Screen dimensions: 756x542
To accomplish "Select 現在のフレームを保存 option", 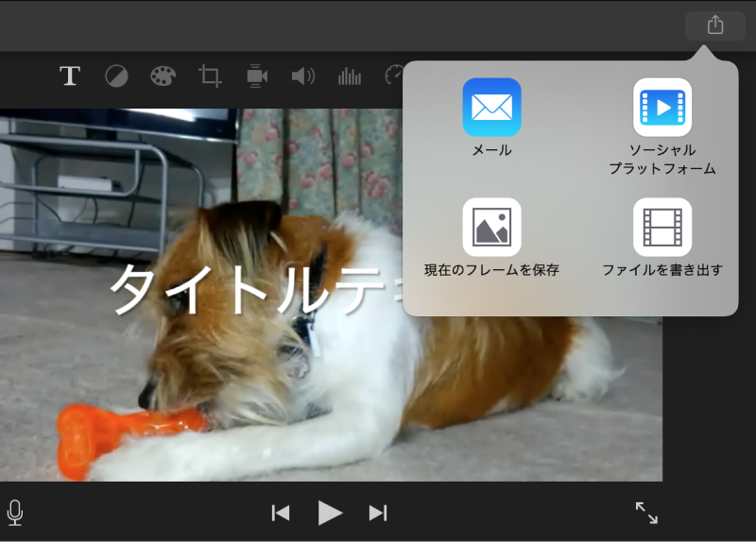I will click(x=491, y=238).
